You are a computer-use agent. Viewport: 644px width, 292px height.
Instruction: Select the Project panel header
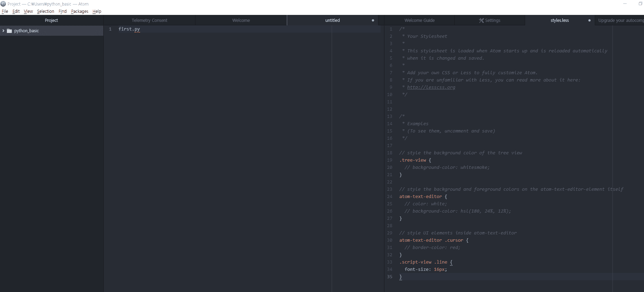(x=51, y=20)
